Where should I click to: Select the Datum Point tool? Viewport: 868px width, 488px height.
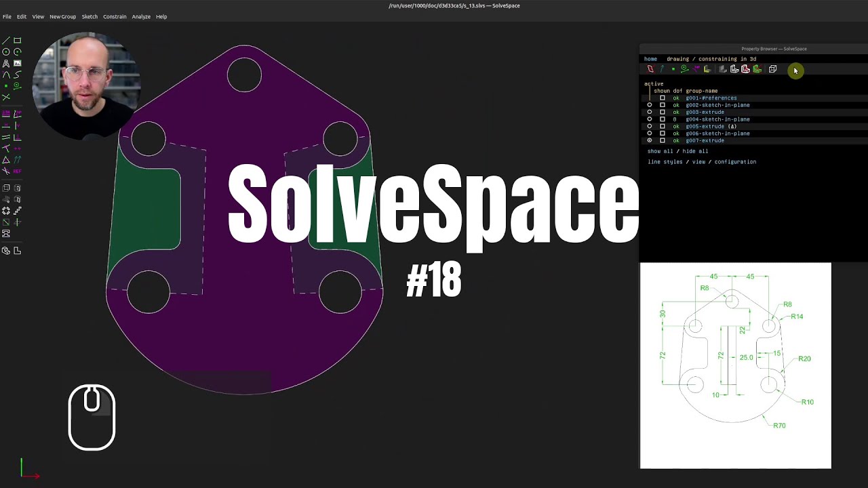click(x=6, y=86)
